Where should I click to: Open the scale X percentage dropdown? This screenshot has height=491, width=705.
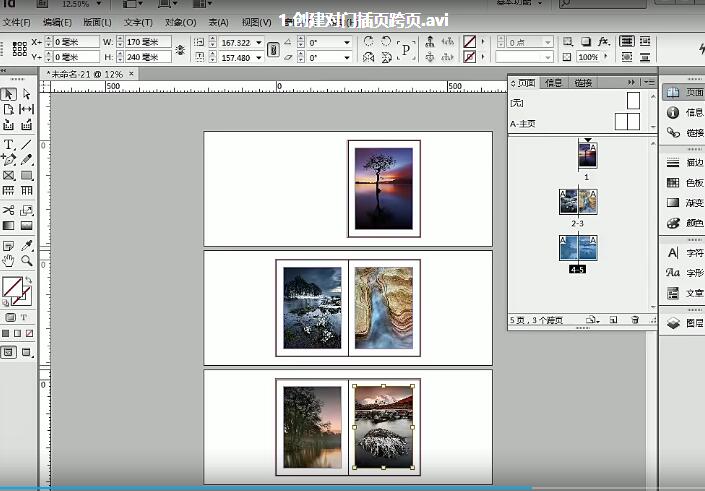[259, 43]
